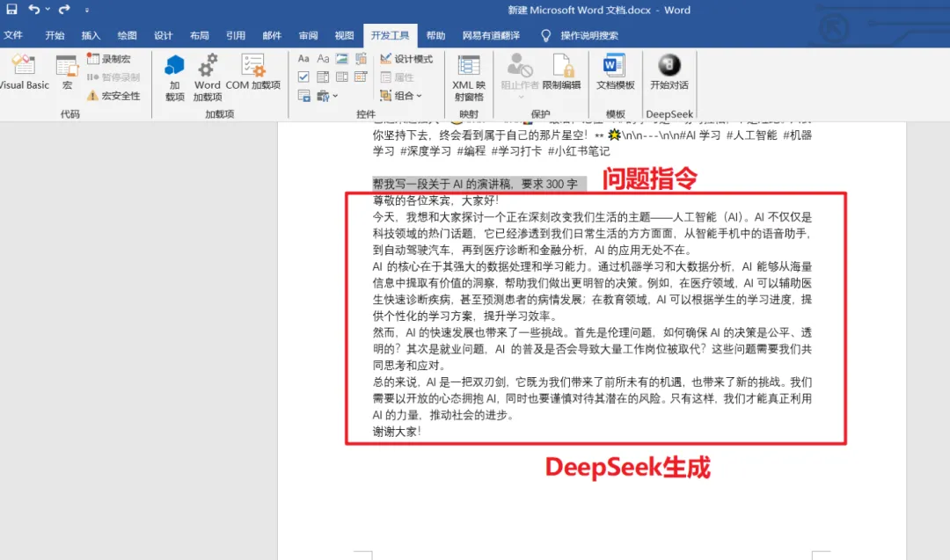Insert drop-down list content control

[341, 76]
